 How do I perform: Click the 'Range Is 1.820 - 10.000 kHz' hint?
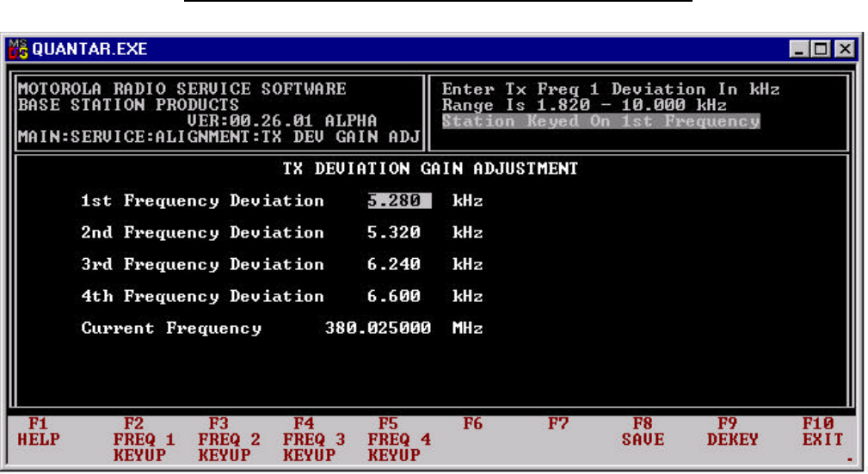coord(584,105)
